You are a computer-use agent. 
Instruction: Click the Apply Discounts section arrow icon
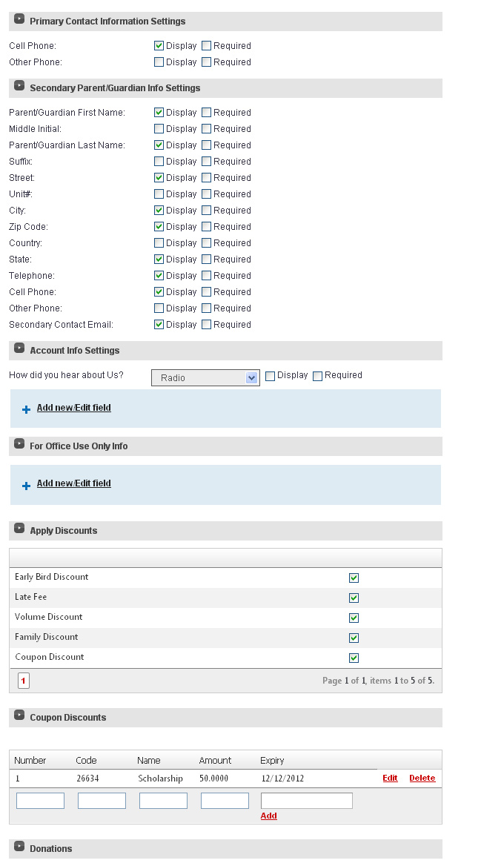pyautogui.click(x=19, y=528)
